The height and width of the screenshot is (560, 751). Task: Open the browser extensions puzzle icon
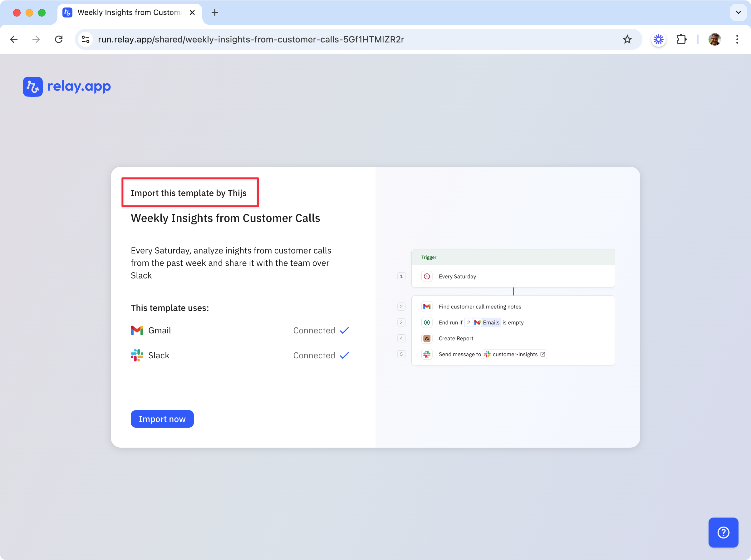(681, 39)
